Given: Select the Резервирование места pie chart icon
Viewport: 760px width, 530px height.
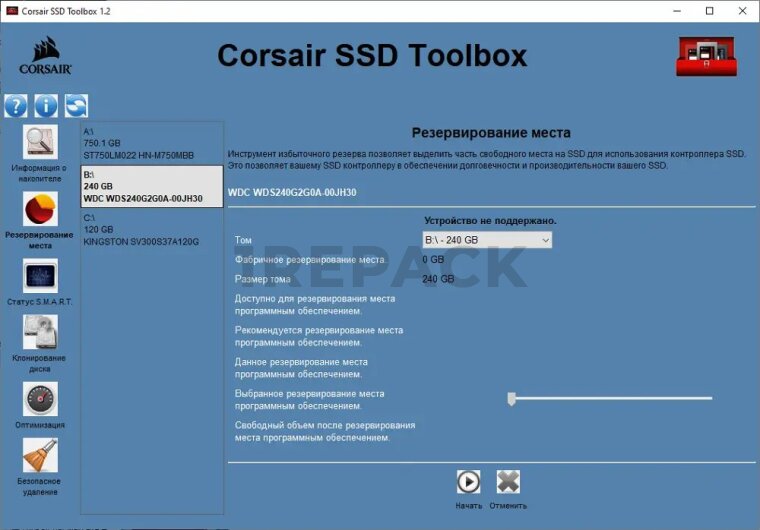Looking at the screenshot, I should (x=40, y=209).
